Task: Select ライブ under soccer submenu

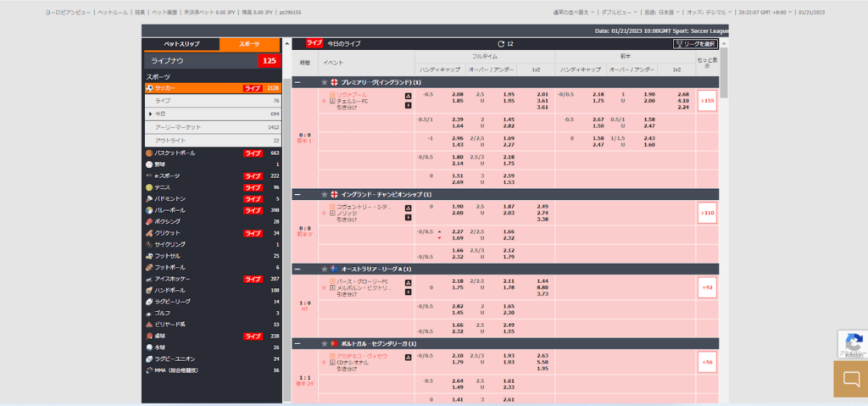Action: 213,101
